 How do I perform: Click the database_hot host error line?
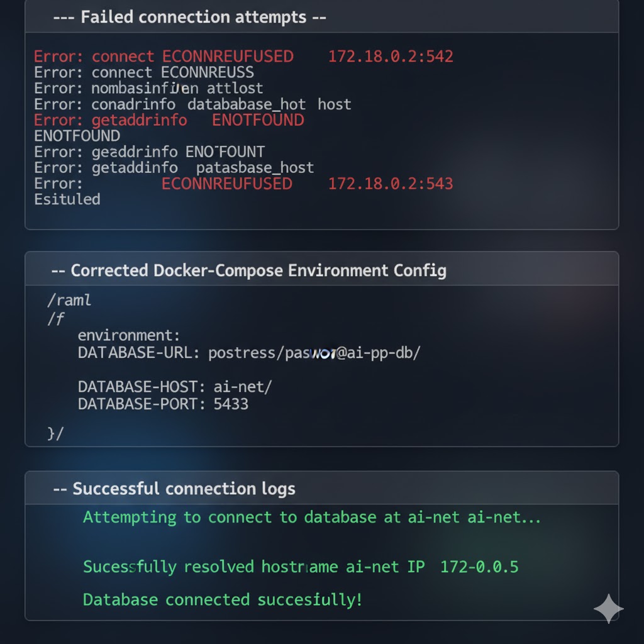click(192, 104)
